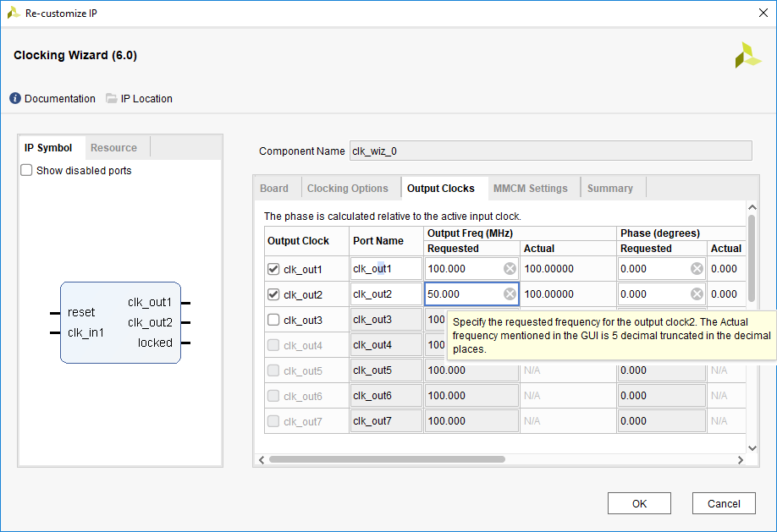Cancel the IP customization
Viewport: 777px width, 532px height.
click(x=724, y=503)
